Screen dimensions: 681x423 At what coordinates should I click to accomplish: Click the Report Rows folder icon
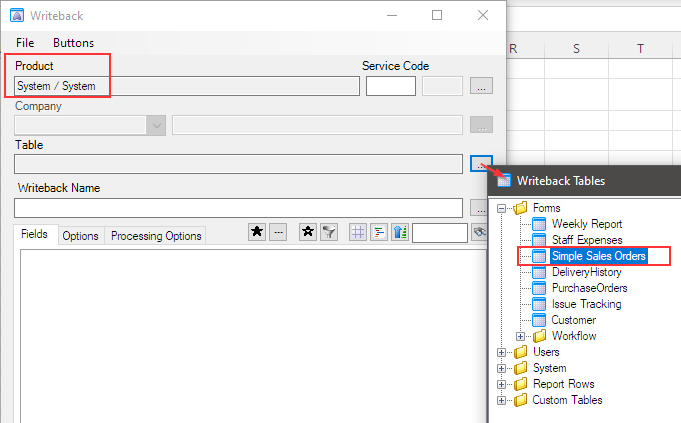(520, 384)
